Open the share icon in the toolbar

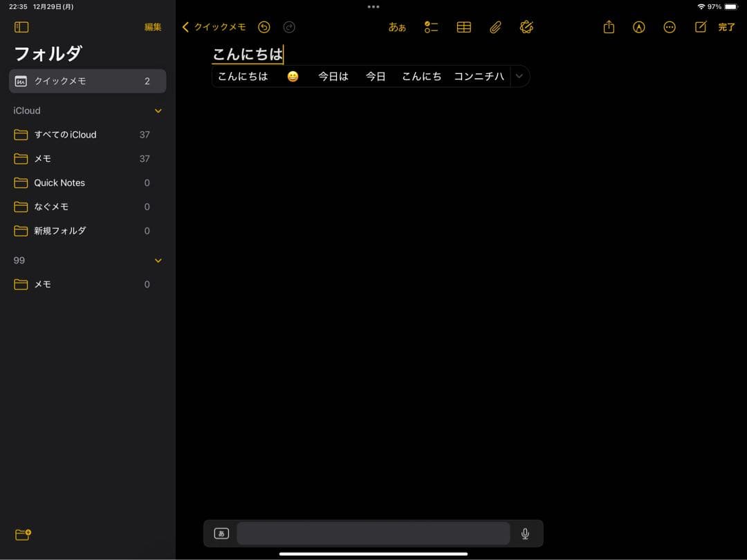click(x=609, y=27)
